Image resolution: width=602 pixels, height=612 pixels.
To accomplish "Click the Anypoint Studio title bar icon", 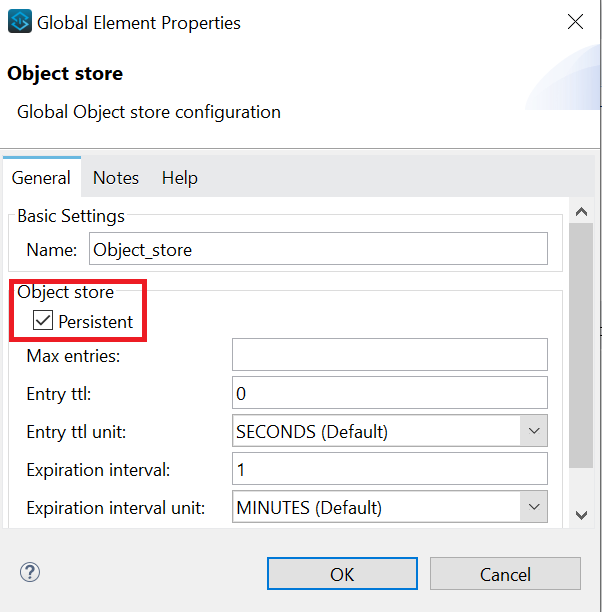I will (18, 22).
